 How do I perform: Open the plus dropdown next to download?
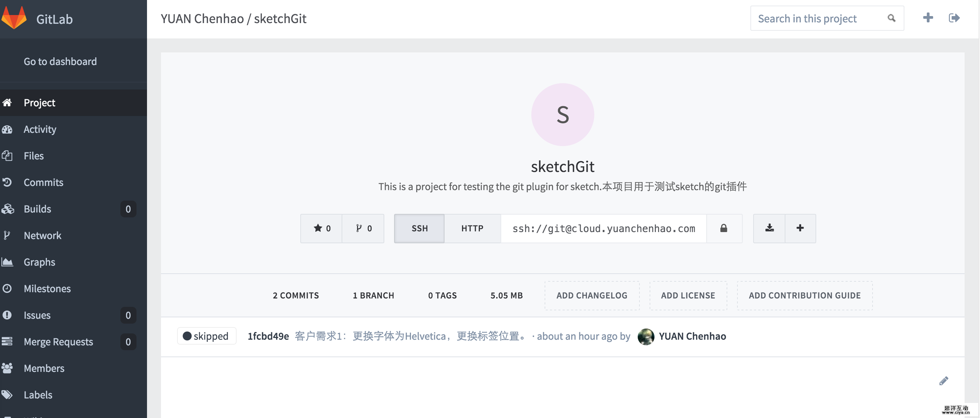point(800,228)
